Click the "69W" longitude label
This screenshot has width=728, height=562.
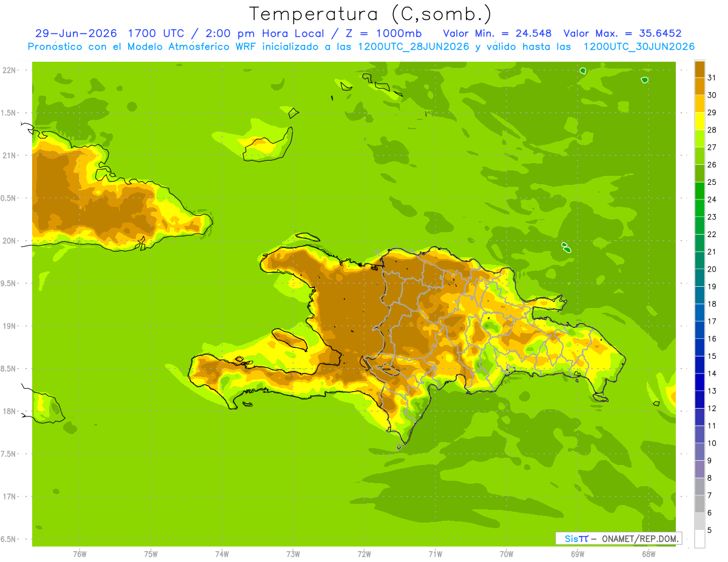pos(578,554)
